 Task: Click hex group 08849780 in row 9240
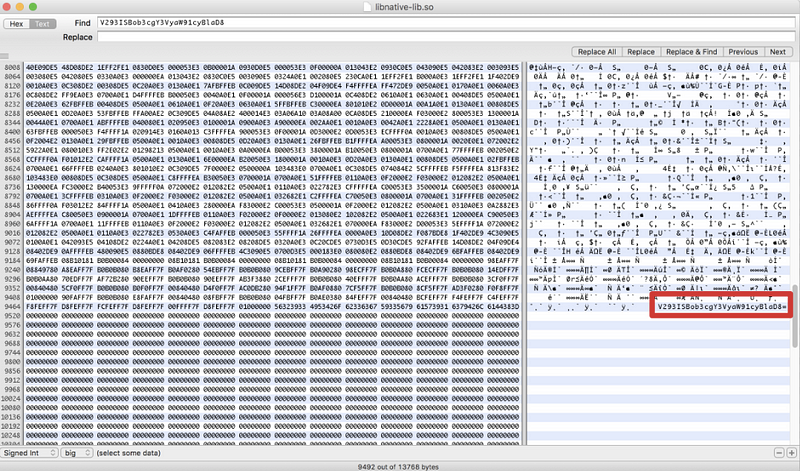coord(42,269)
